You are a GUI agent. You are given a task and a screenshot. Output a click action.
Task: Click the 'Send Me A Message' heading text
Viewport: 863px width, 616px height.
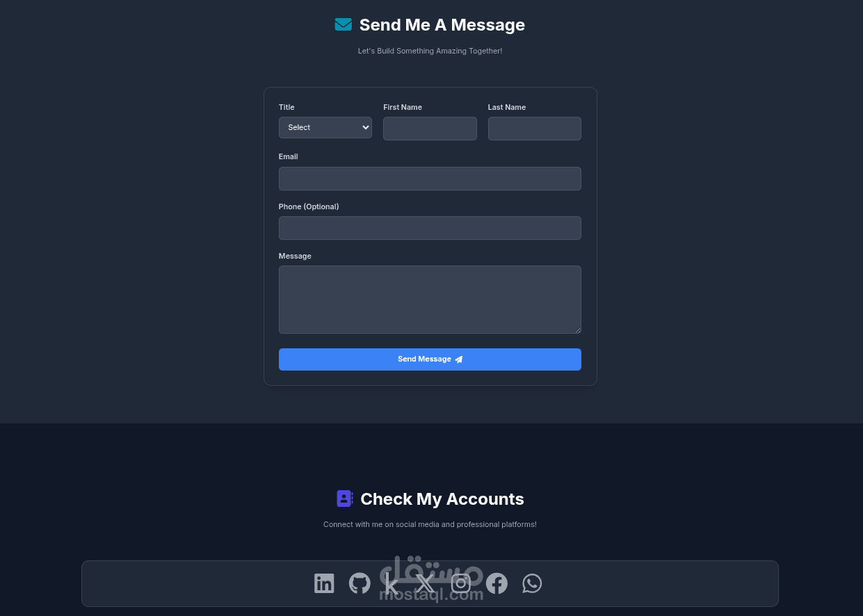(x=442, y=25)
